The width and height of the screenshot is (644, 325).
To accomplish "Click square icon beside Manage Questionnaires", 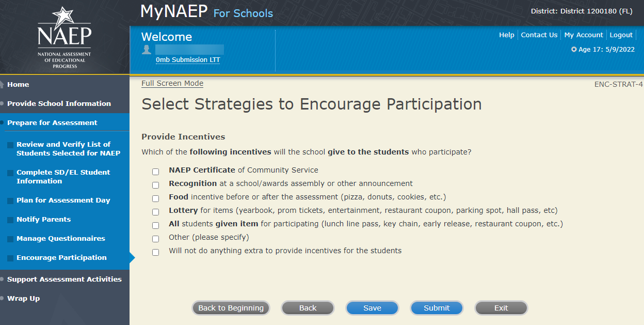I will click(x=10, y=239).
